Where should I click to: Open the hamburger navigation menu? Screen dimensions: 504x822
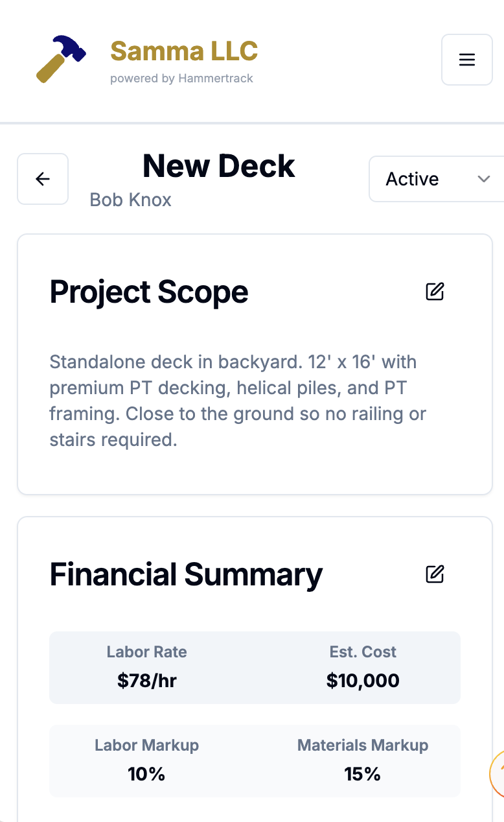tap(466, 60)
